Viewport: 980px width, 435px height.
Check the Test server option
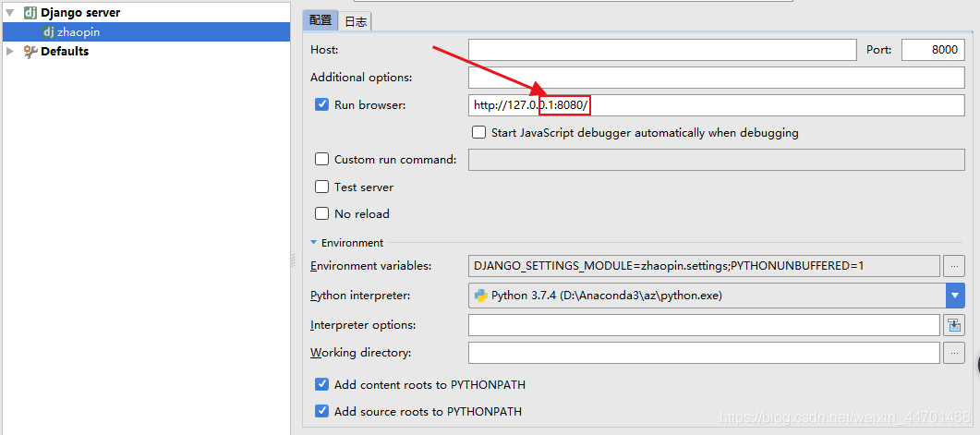pyautogui.click(x=321, y=187)
